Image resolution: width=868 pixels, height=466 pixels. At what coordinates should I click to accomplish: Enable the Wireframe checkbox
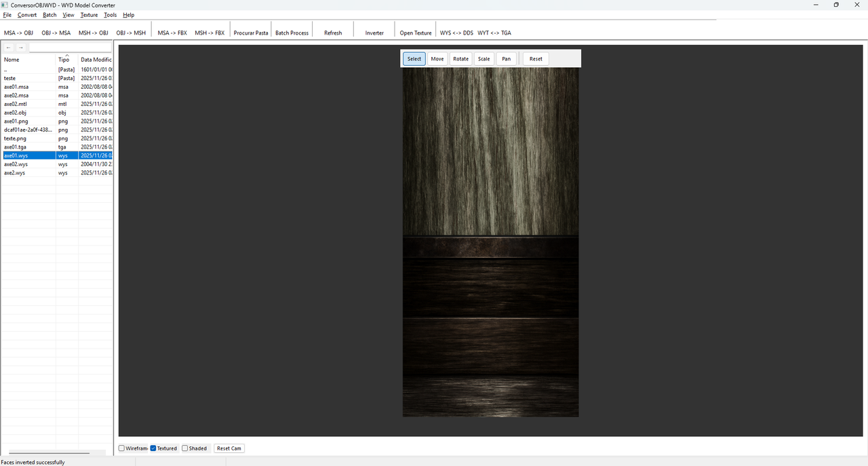(121, 448)
